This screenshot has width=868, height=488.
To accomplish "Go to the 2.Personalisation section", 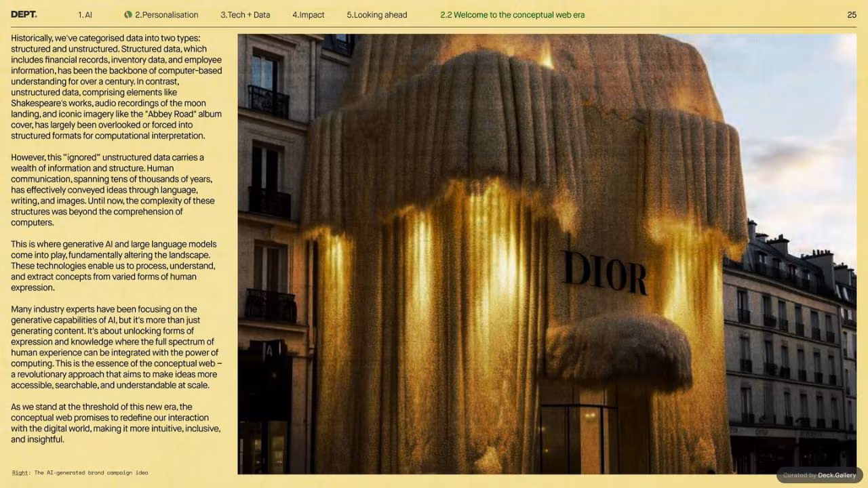I will click(x=167, y=14).
